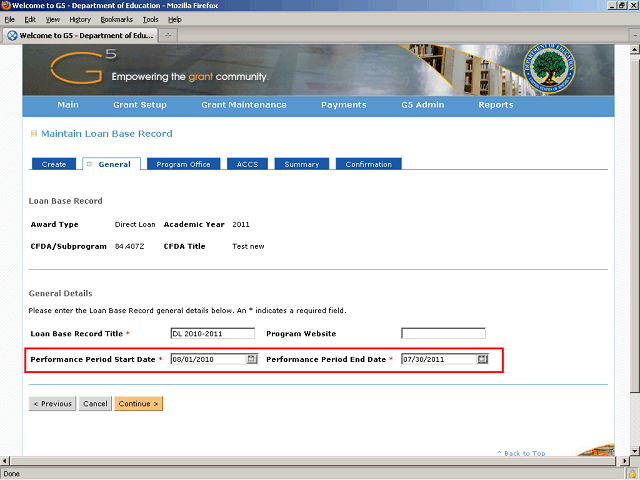The height and width of the screenshot is (480, 640).
Task: Open Grant Maintenance navigation item
Action: (x=244, y=105)
